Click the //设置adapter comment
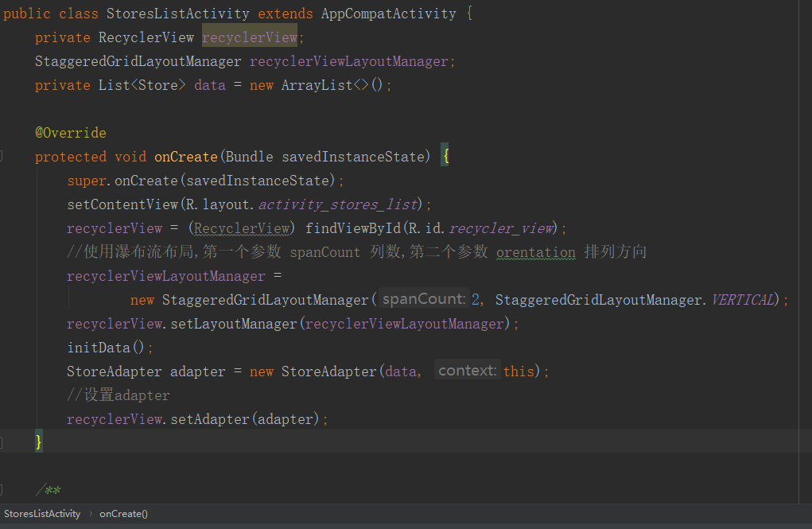Screen dimensions: 812x529 (118, 395)
